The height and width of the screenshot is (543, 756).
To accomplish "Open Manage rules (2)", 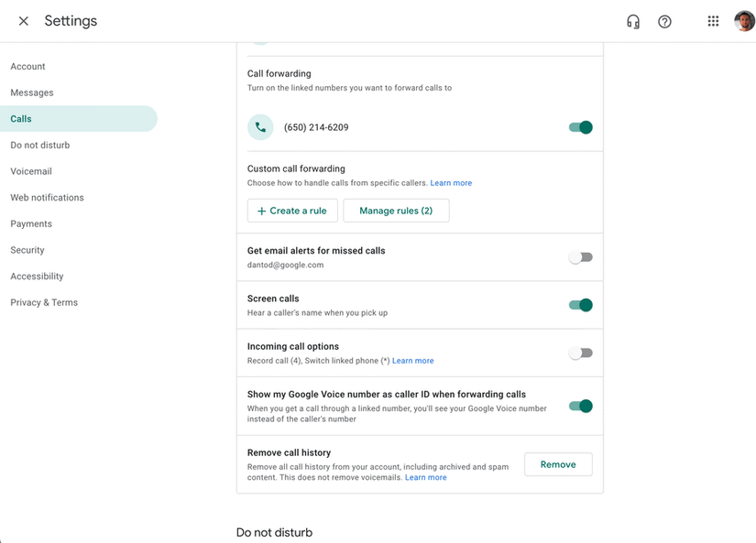I will 396,211.
